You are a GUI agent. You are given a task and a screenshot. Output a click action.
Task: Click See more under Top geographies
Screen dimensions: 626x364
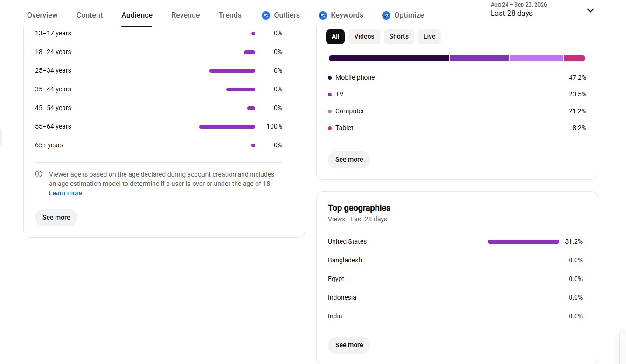(x=349, y=345)
